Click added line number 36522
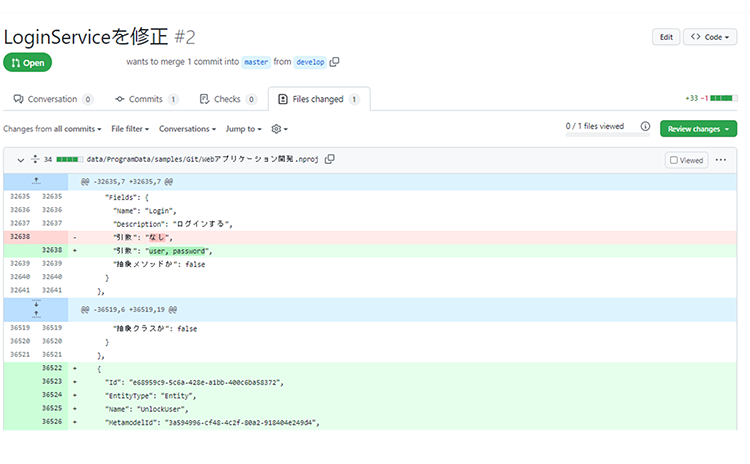The width and height of the screenshot is (750, 464). pos(52,368)
